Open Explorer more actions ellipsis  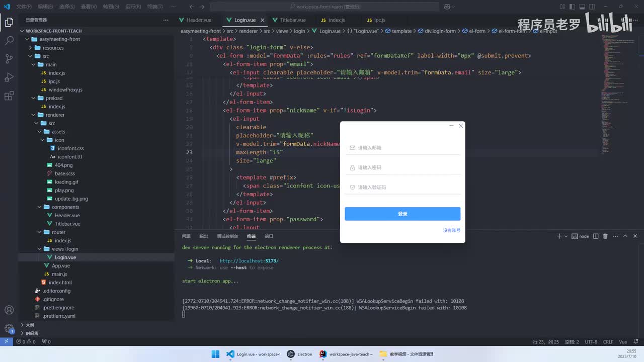[x=166, y=20]
